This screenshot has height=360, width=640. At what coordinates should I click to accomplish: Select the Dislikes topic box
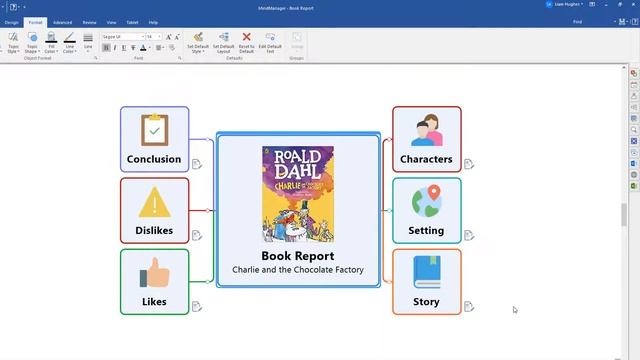click(x=155, y=211)
